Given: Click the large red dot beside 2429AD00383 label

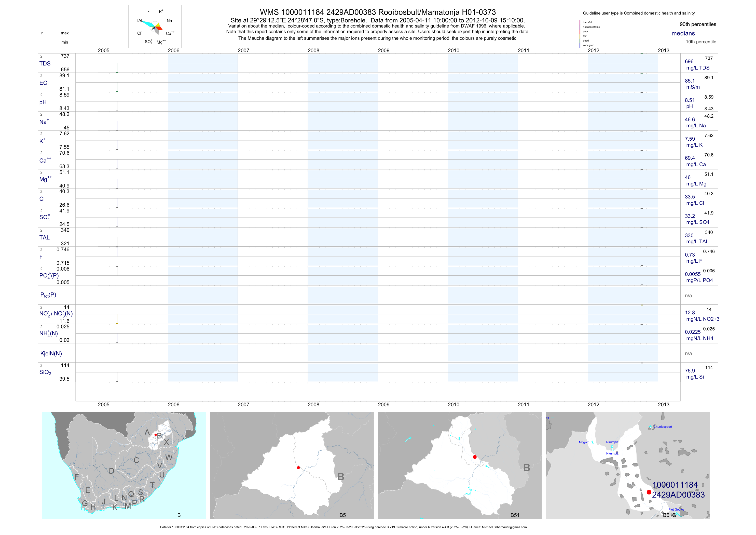Looking at the screenshot, I should (649, 492).
